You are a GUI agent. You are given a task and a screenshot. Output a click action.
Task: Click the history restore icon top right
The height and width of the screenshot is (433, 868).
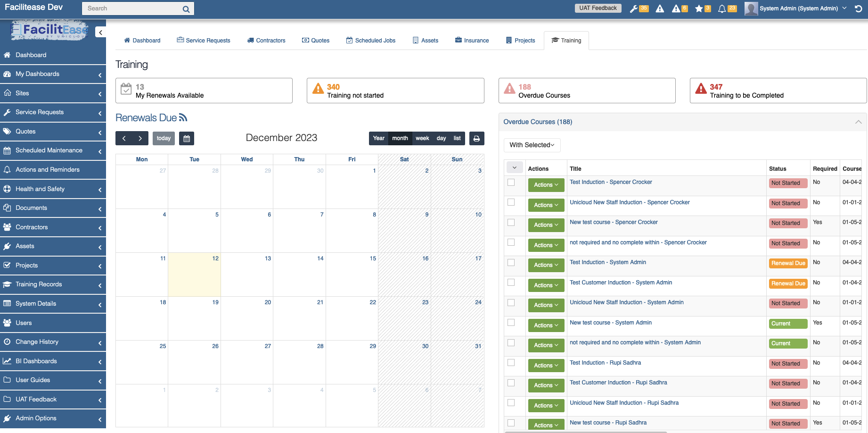859,8
